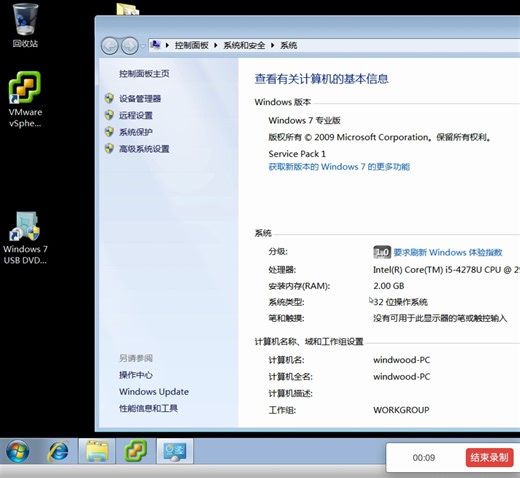The image size is (520, 478).
Task: Click the 查看有关计算机的基本信息 heading
Action: point(322,79)
